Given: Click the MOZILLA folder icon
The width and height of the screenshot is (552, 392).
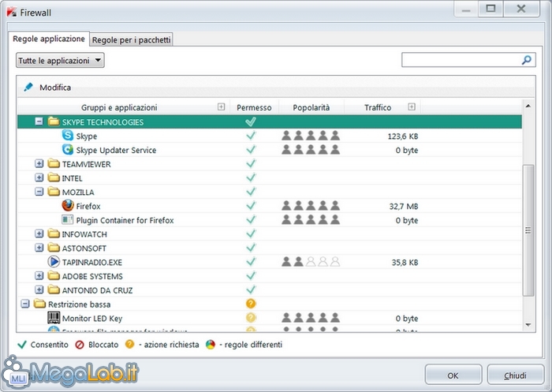Looking at the screenshot, I should point(54,192).
